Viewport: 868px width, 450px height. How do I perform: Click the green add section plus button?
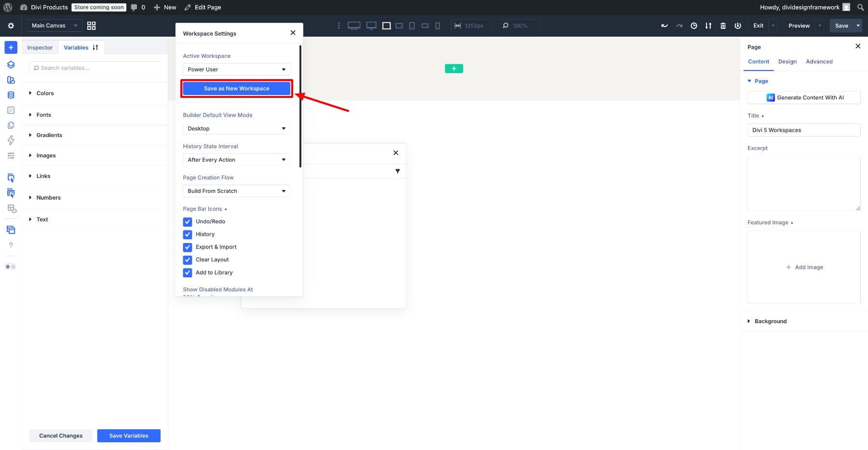coord(454,68)
